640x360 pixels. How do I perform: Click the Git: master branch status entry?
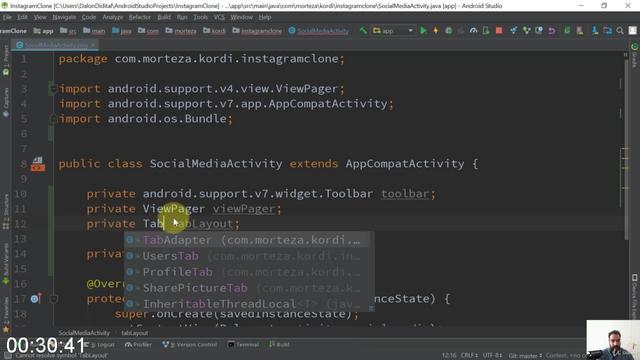pos(525,356)
